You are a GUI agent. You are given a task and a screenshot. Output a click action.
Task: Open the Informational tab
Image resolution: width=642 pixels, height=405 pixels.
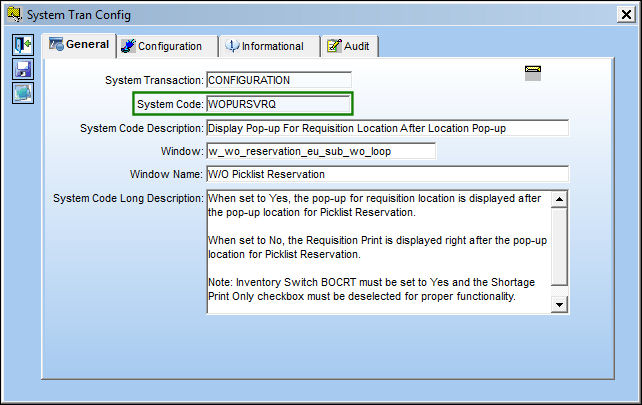(x=269, y=46)
